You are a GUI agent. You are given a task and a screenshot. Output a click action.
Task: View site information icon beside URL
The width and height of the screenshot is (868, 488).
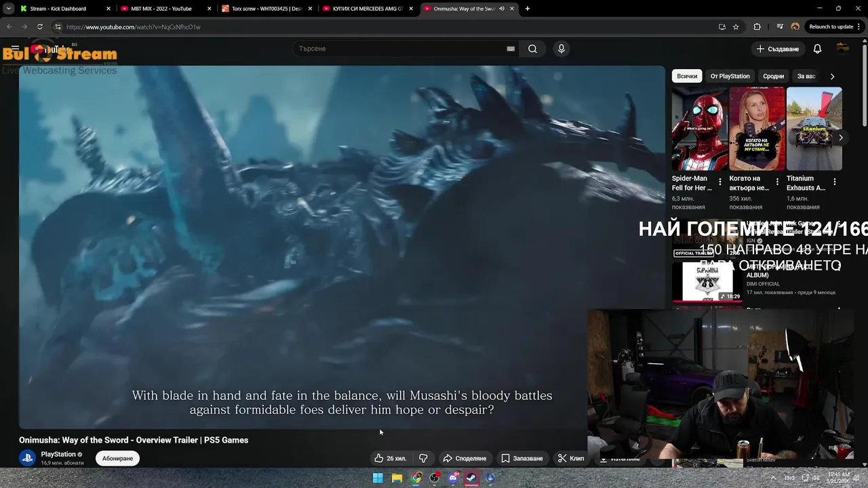coord(58,27)
